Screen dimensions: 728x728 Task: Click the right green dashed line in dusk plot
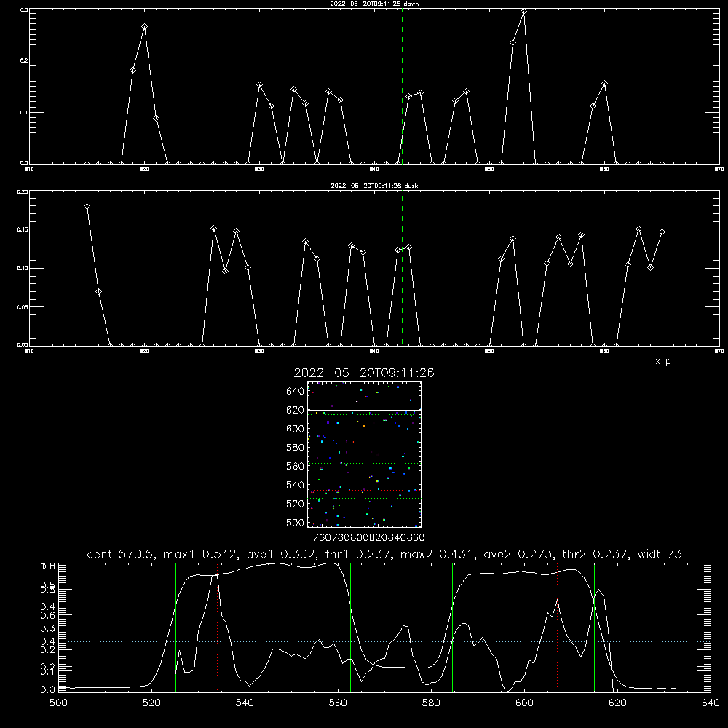click(402, 268)
